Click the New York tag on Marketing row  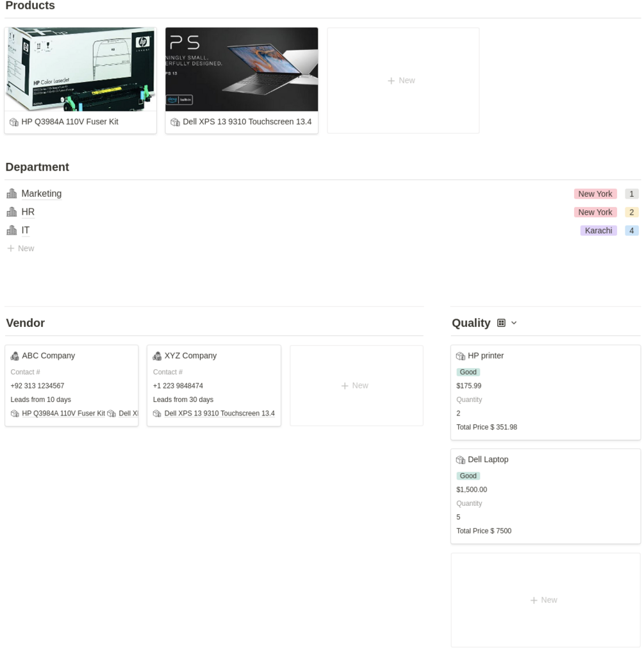pyautogui.click(x=595, y=194)
